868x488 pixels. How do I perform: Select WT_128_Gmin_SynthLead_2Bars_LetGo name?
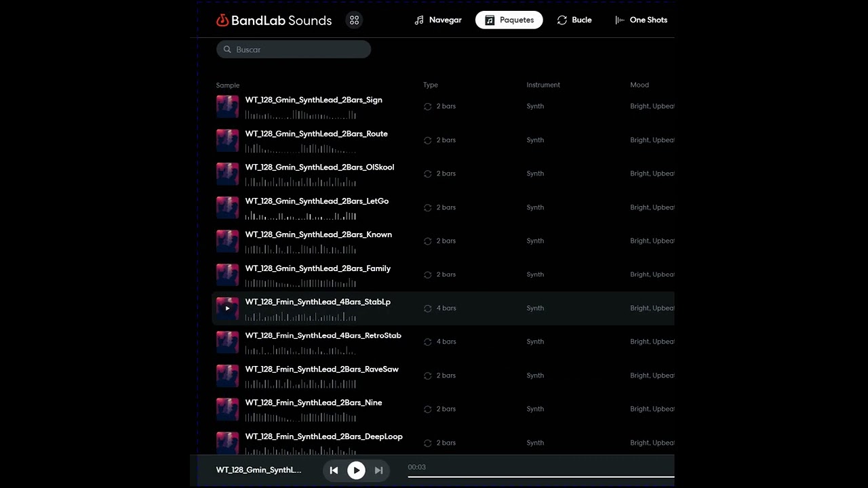coord(317,201)
